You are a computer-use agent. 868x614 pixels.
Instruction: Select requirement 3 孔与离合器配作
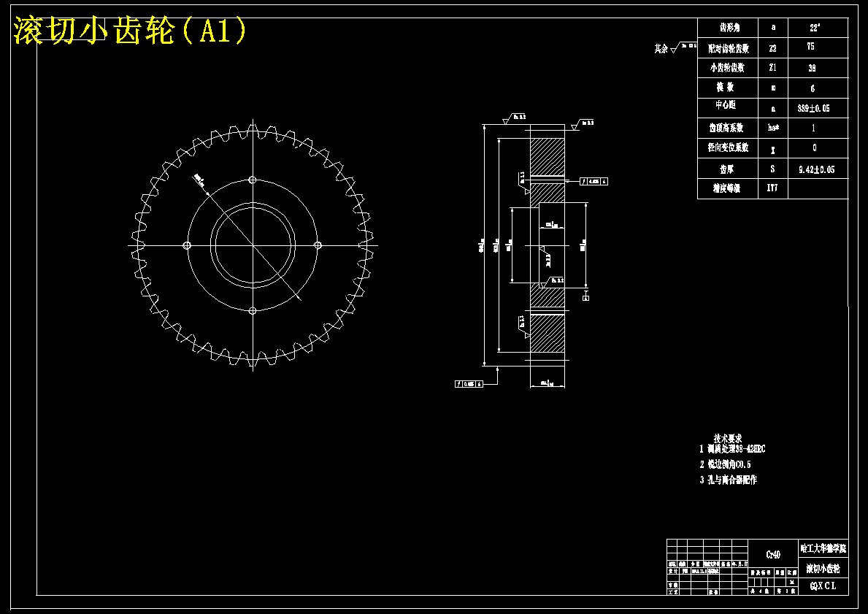coord(728,480)
